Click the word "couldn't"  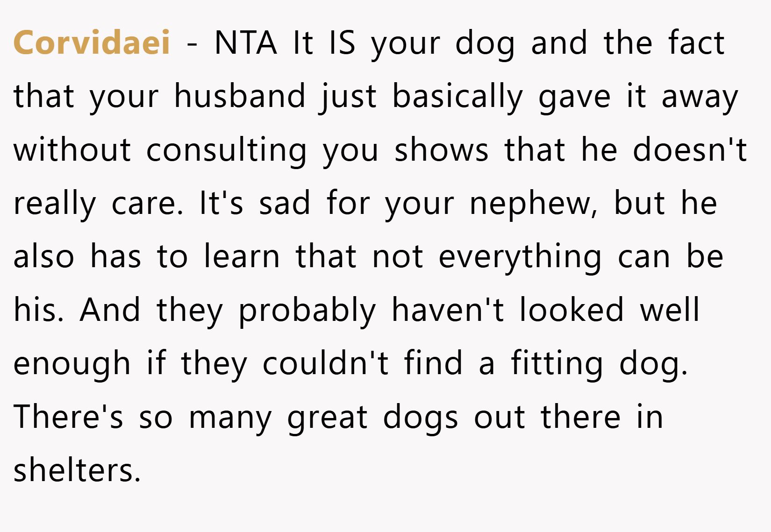[x=325, y=363]
